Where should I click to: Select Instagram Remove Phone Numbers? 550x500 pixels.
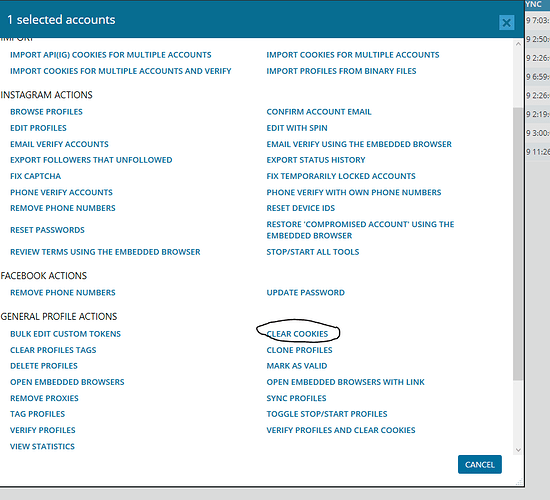pos(63,208)
